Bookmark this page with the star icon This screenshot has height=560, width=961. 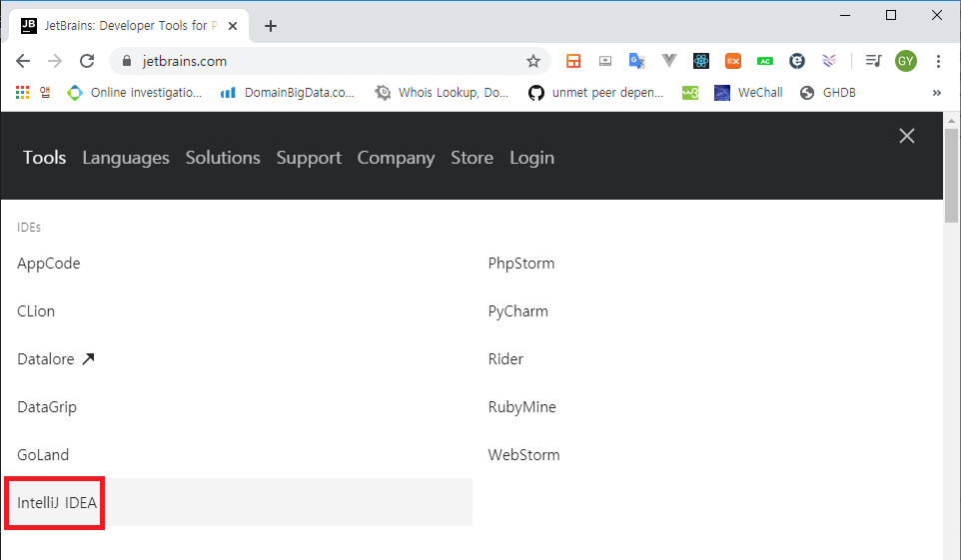(533, 61)
